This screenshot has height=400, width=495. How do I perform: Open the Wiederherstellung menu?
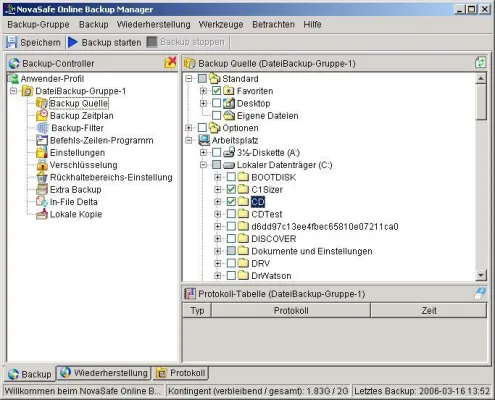point(153,25)
